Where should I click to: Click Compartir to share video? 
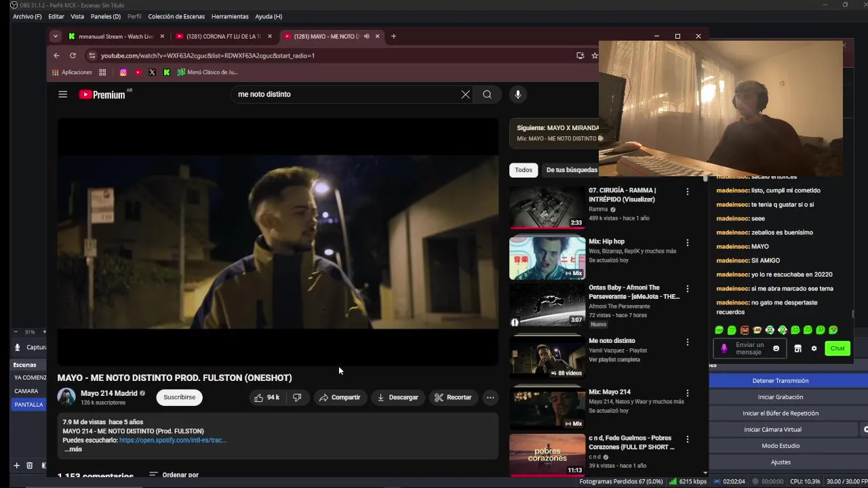coord(340,397)
